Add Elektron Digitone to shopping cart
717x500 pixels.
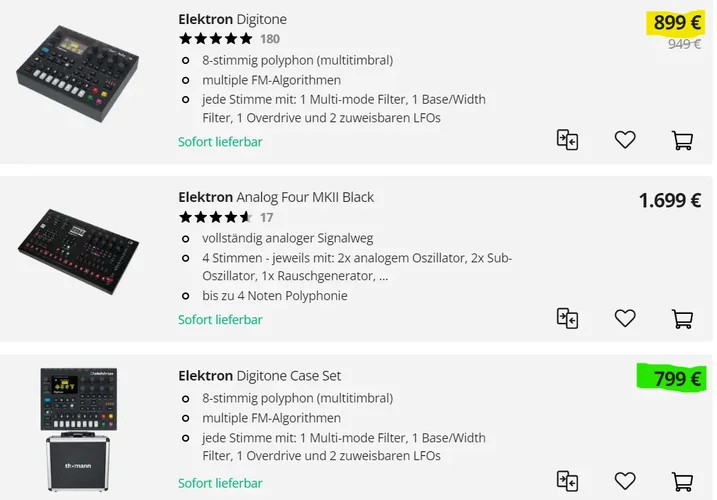pos(682,140)
